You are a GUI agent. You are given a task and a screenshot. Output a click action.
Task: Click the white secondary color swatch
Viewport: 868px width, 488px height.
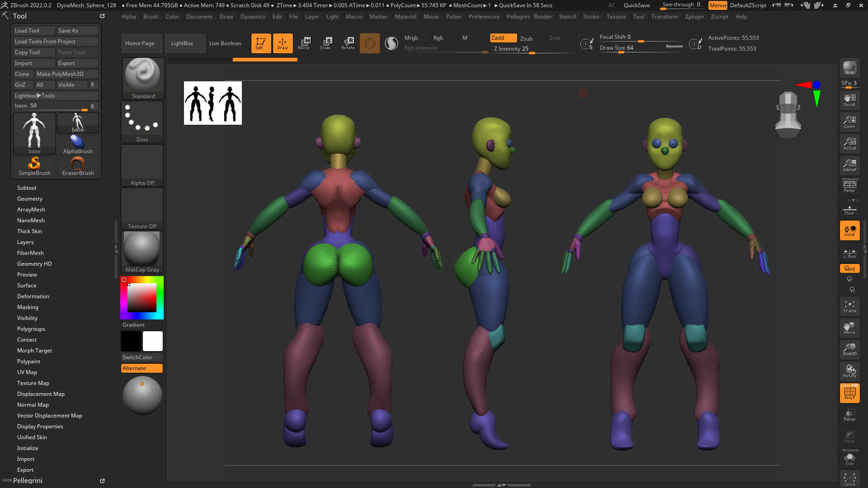coord(153,341)
